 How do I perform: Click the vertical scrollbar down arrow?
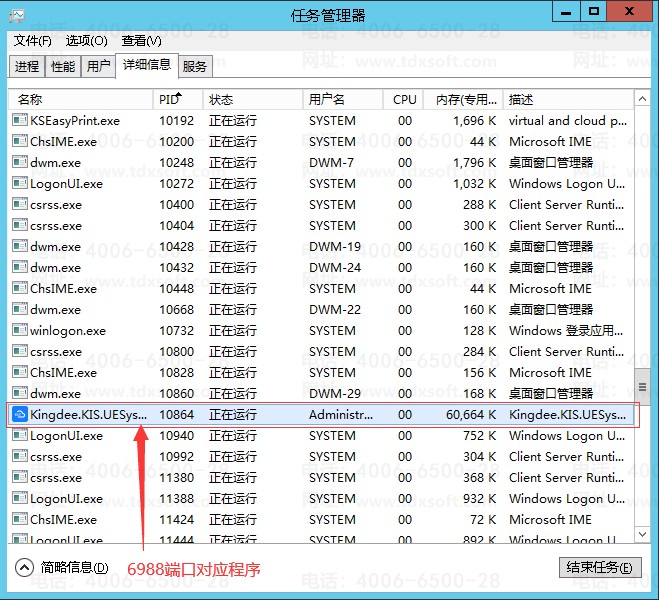tap(643, 539)
